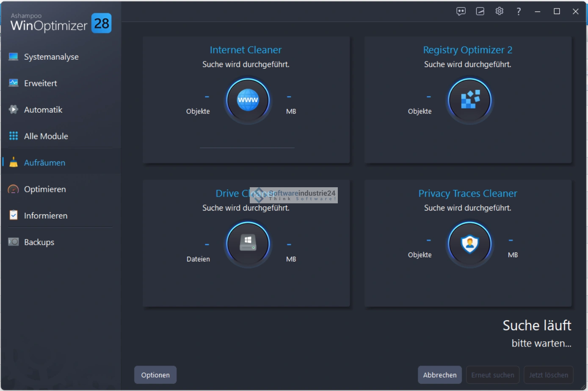
Task: Open the feedback chat bubble icon
Action: point(461,11)
